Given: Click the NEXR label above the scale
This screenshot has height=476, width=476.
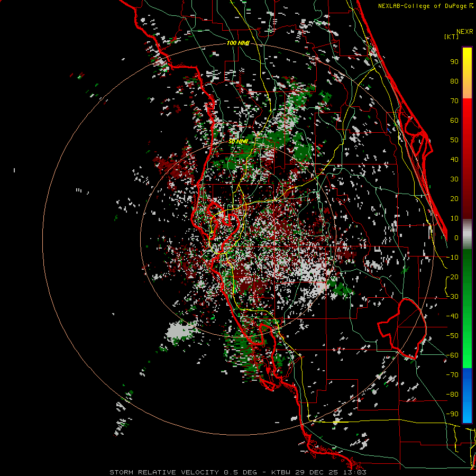Looking at the screenshot, I should click(x=465, y=32).
